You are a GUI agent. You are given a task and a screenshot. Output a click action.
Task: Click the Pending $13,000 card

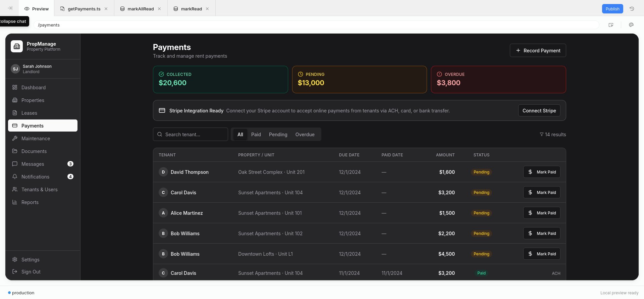[359, 80]
